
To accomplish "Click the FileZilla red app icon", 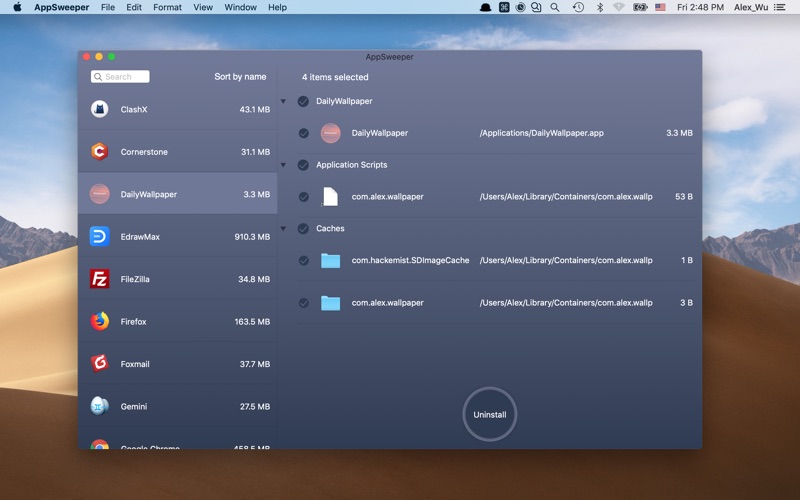I will [x=99, y=279].
